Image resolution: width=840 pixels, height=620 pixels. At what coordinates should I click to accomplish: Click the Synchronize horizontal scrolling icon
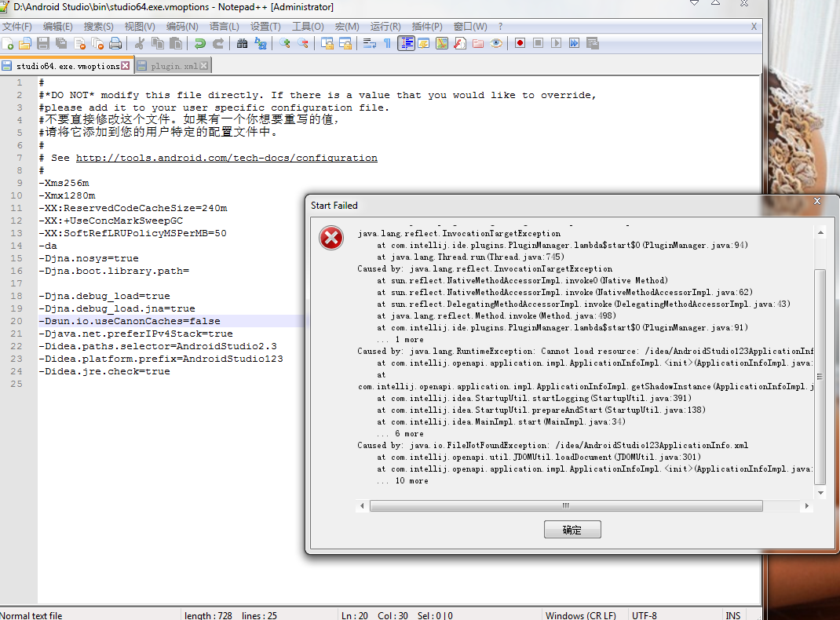pyautogui.click(x=345, y=43)
